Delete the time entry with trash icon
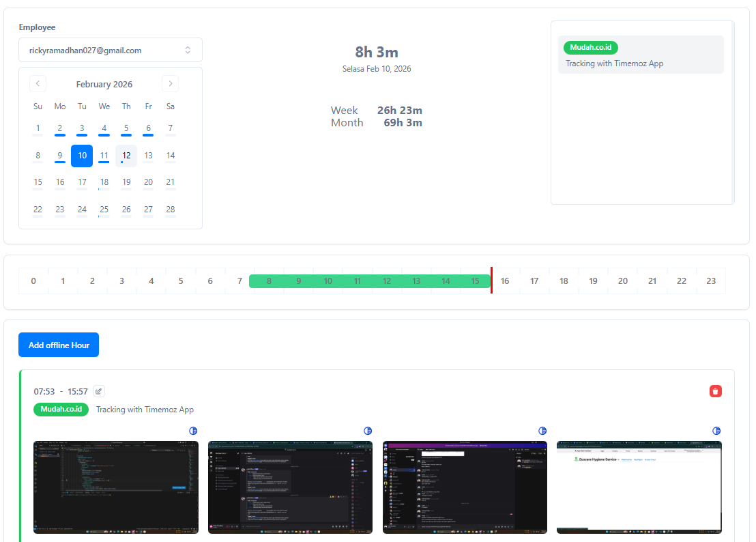 coord(716,391)
